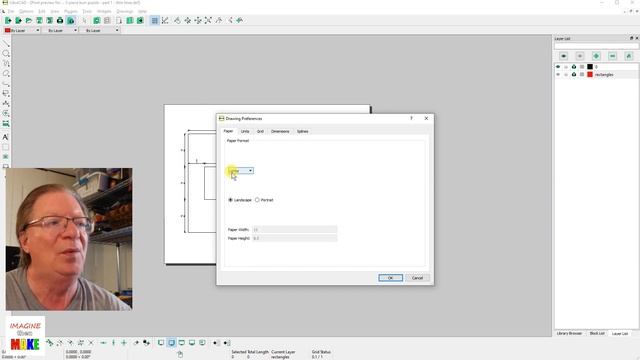Toggle visibility eye of layer 0
Screen dimensions: 640x360
click(558, 67)
